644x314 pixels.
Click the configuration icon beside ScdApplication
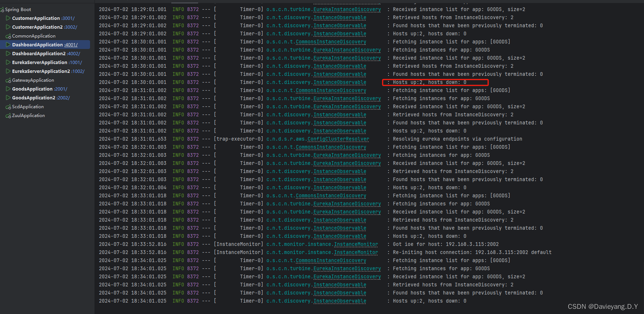[x=8, y=107]
